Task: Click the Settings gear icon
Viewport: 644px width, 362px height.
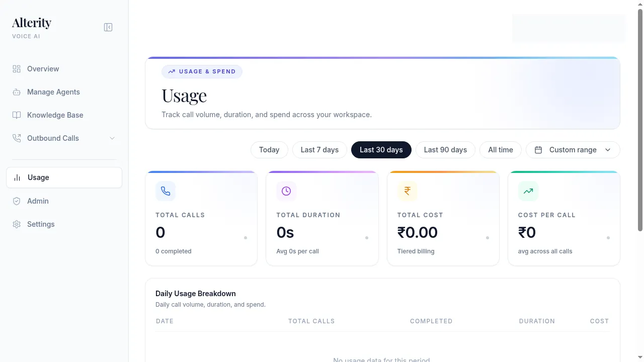Action: (x=17, y=224)
